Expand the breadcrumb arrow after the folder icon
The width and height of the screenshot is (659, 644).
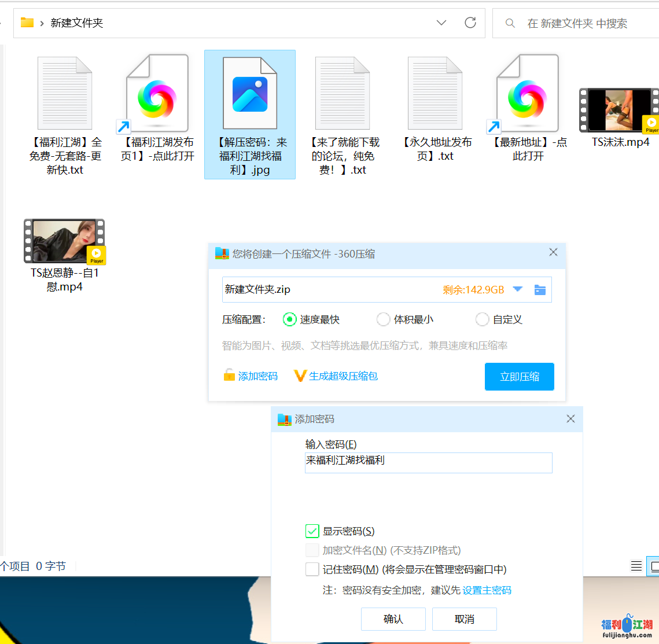(42, 23)
